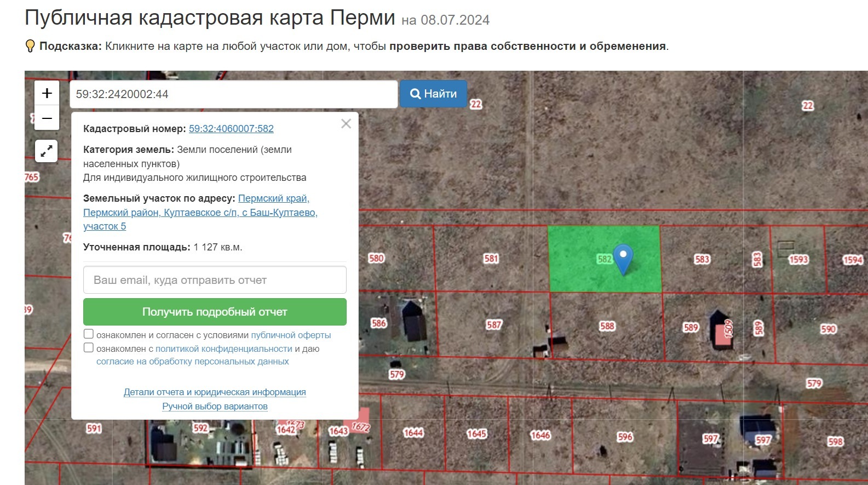Click the cadastral number search field

click(x=233, y=94)
